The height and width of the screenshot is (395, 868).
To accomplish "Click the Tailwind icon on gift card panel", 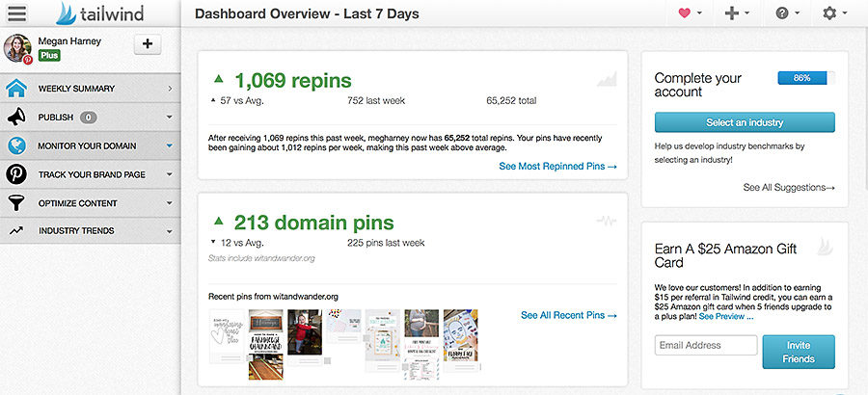I will [827, 247].
